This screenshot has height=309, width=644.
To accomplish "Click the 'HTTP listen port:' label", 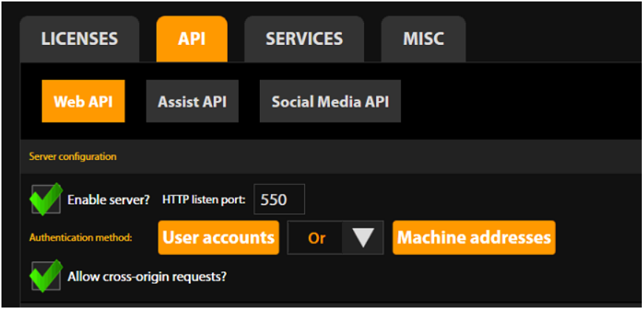I will click(204, 200).
